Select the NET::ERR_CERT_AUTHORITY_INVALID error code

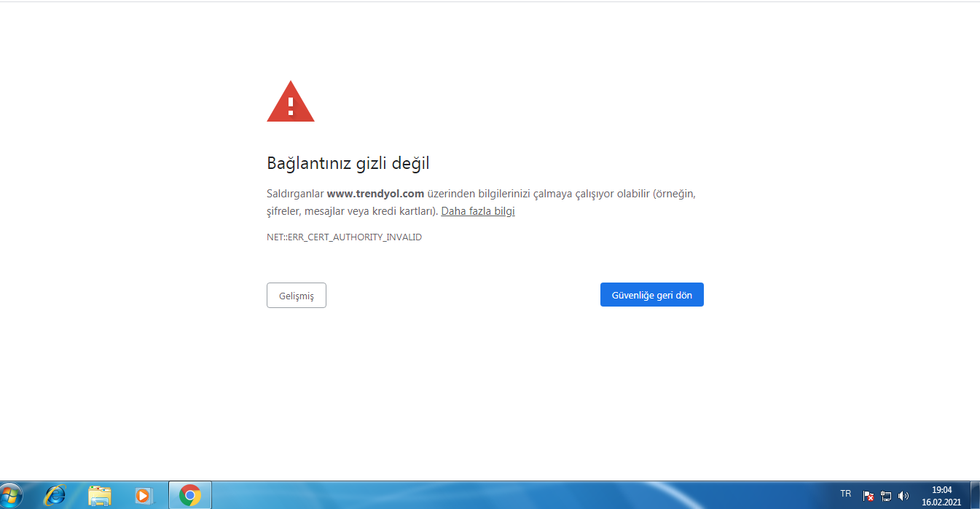coord(344,236)
